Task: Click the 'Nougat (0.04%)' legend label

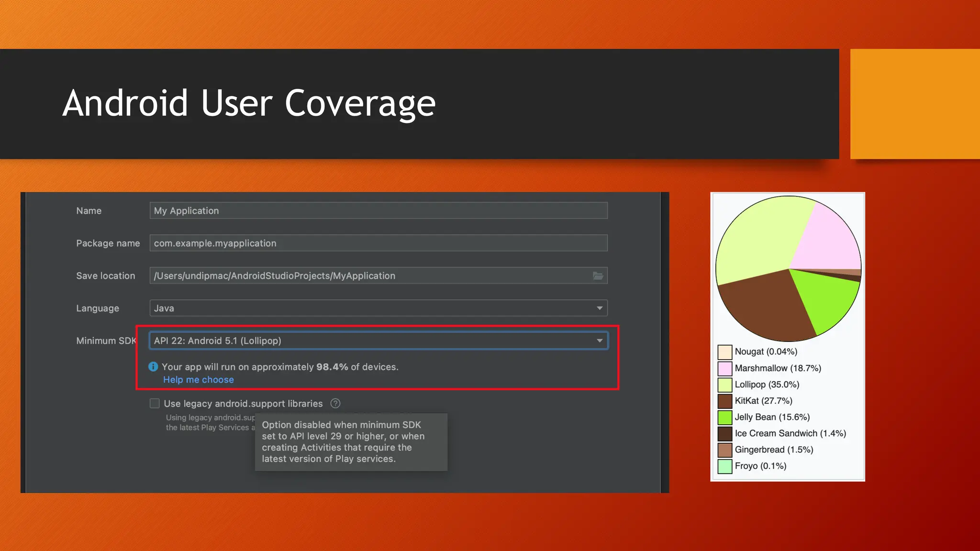Action: [766, 352]
